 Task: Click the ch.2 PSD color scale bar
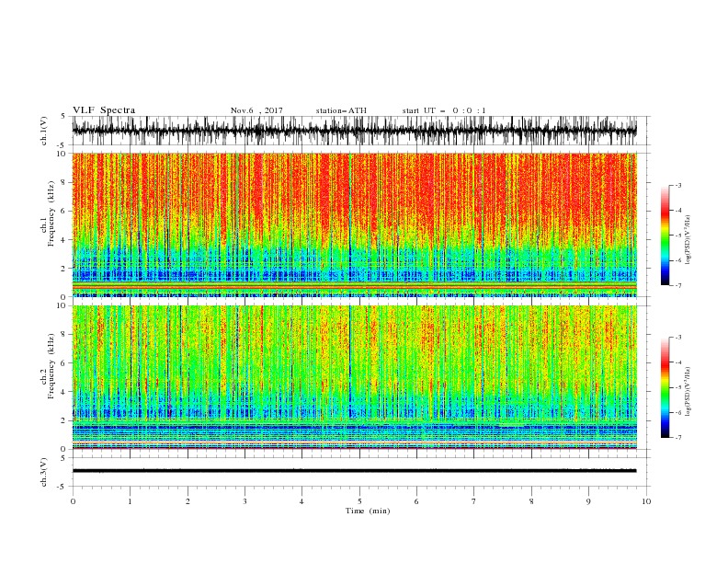tap(665, 387)
